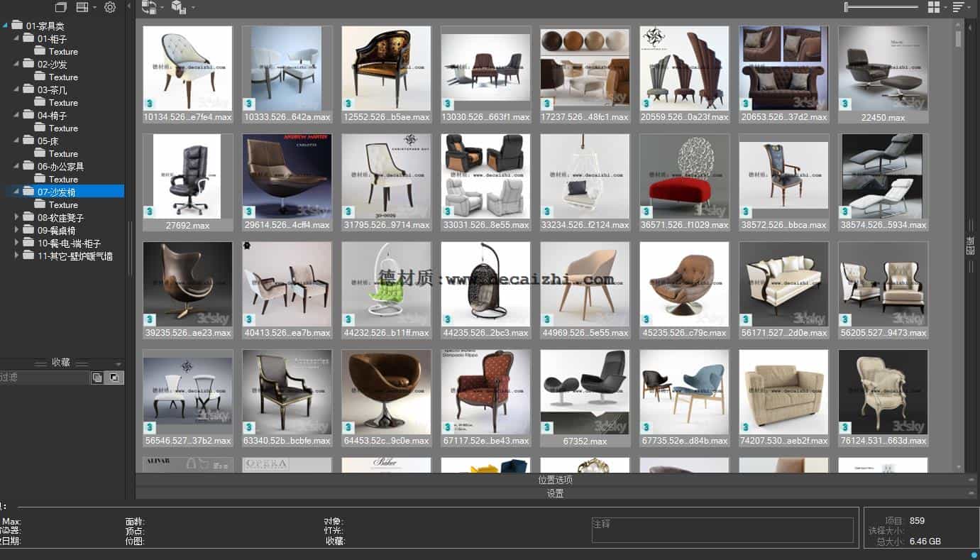Click the convert/refresh files toolbar icon
This screenshot has height=560, width=980.
pos(149,7)
